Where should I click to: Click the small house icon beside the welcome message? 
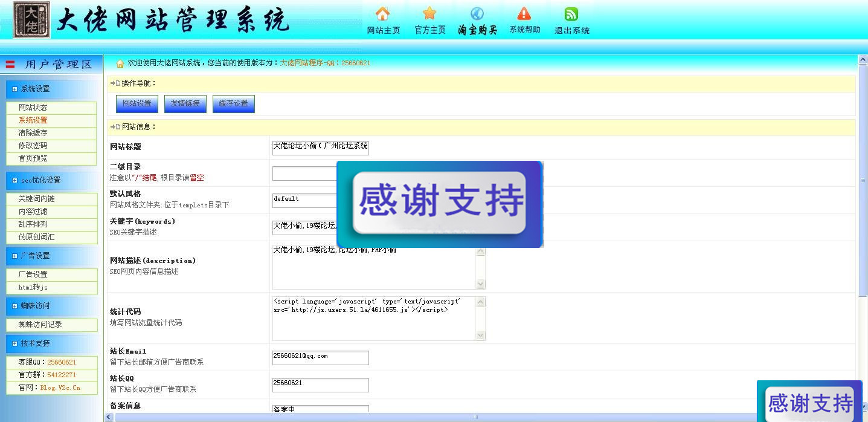pyautogui.click(x=120, y=63)
